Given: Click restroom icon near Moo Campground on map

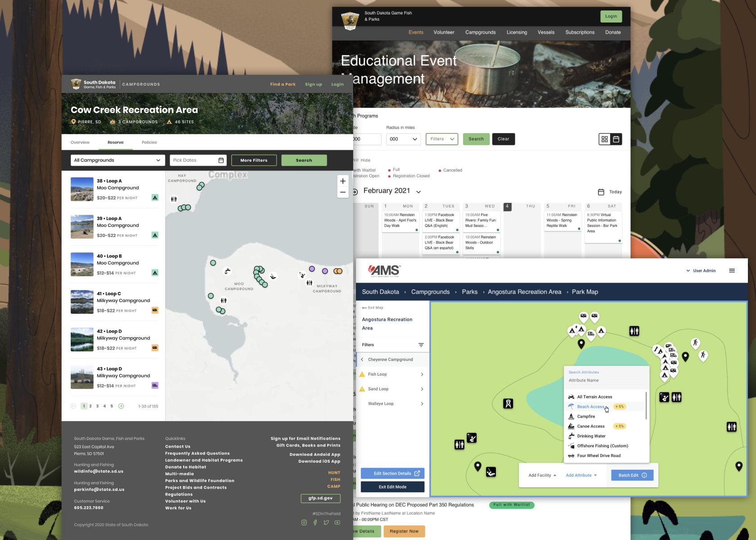Looking at the screenshot, I should (224, 300).
